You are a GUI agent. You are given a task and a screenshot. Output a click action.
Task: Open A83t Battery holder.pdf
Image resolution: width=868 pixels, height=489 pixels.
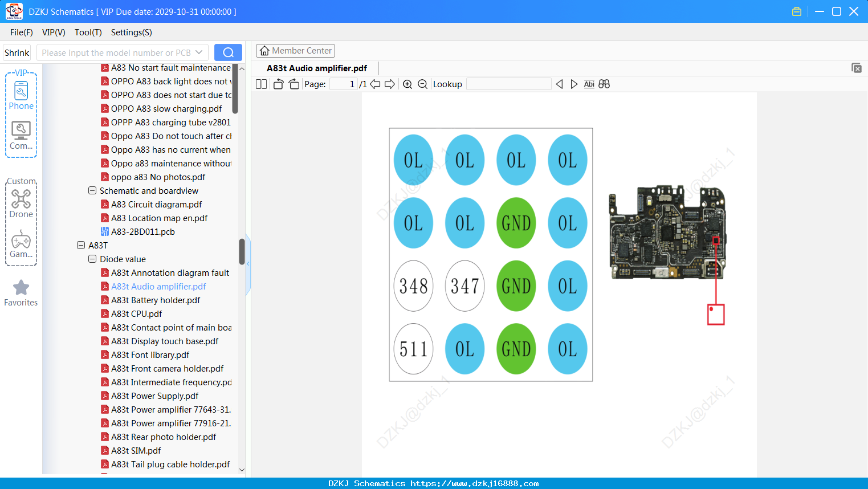156,300
